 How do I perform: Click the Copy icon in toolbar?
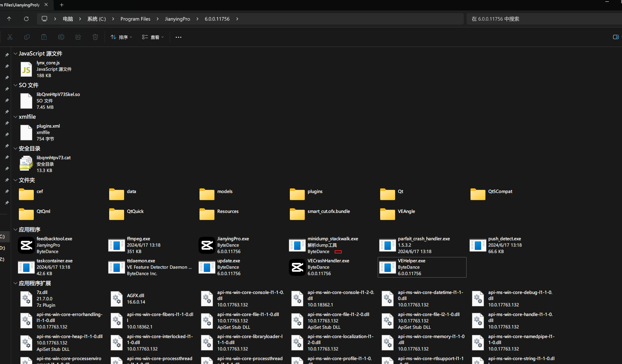coord(27,37)
